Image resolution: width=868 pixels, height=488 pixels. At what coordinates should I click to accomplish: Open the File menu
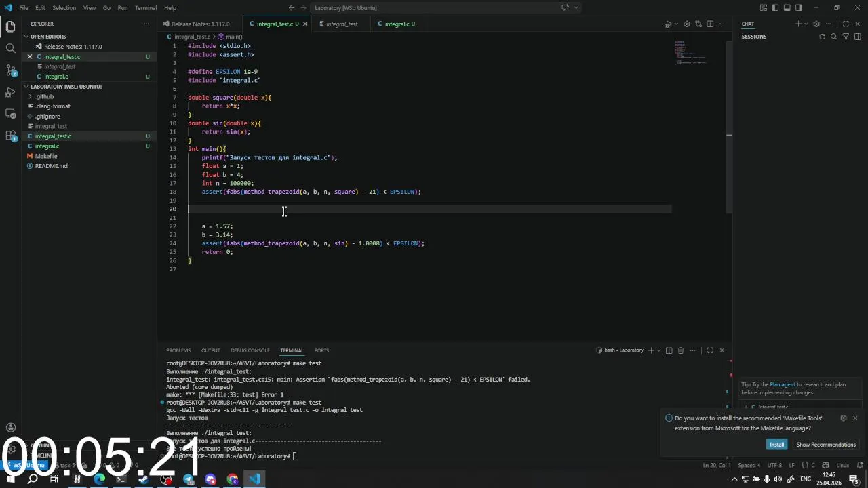pyautogui.click(x=24, y=7)
